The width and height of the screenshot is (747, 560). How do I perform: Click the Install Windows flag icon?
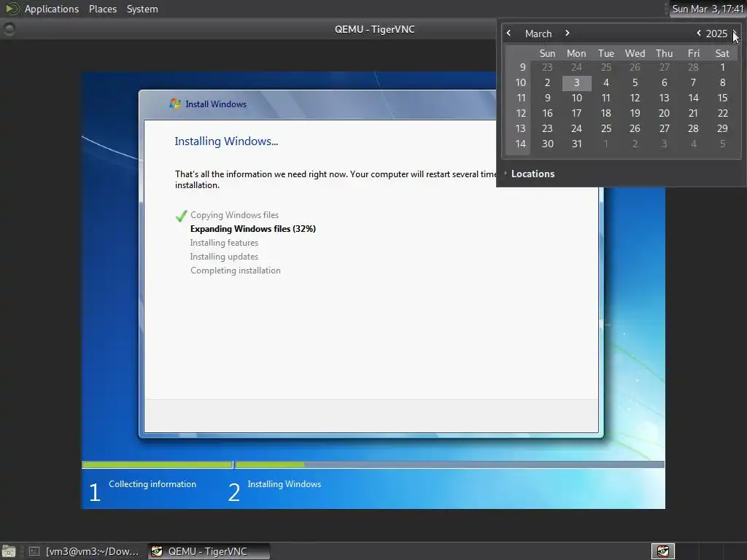pos(175,104)
